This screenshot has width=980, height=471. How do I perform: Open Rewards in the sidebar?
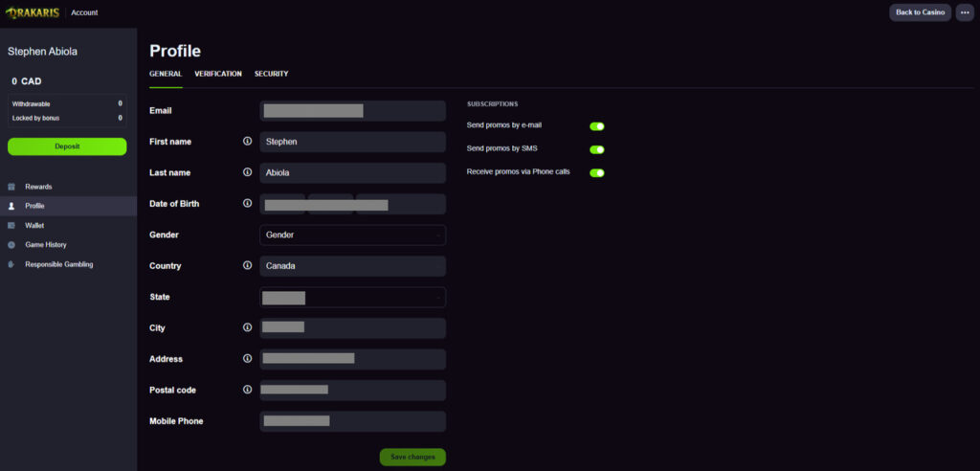coord(68,187)
